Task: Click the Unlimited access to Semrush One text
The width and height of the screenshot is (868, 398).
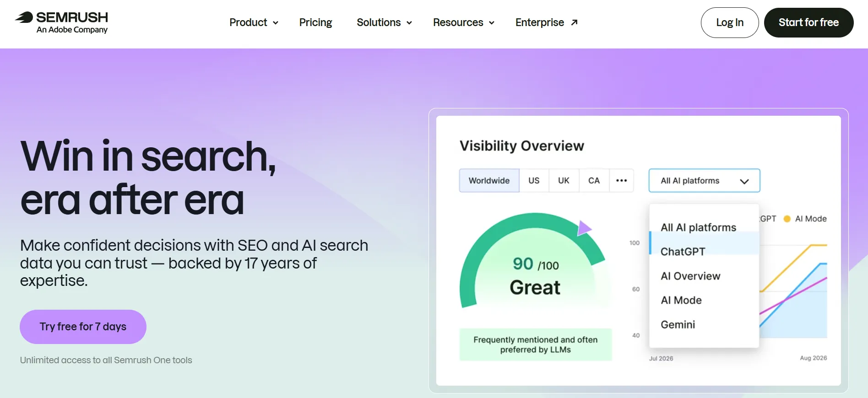Action: click(106, 360)
